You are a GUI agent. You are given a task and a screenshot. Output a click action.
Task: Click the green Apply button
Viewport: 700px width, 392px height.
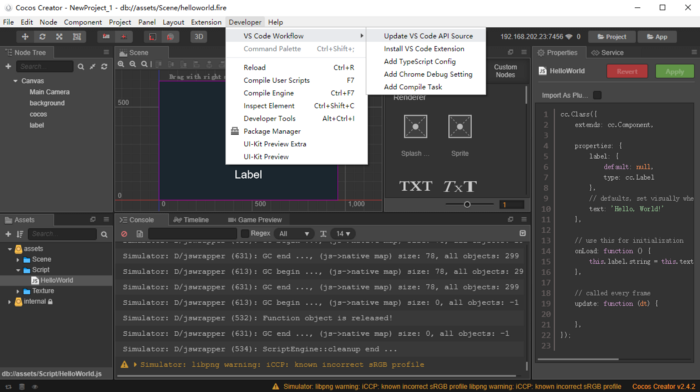pyautogui.click(x=675, y=71)
